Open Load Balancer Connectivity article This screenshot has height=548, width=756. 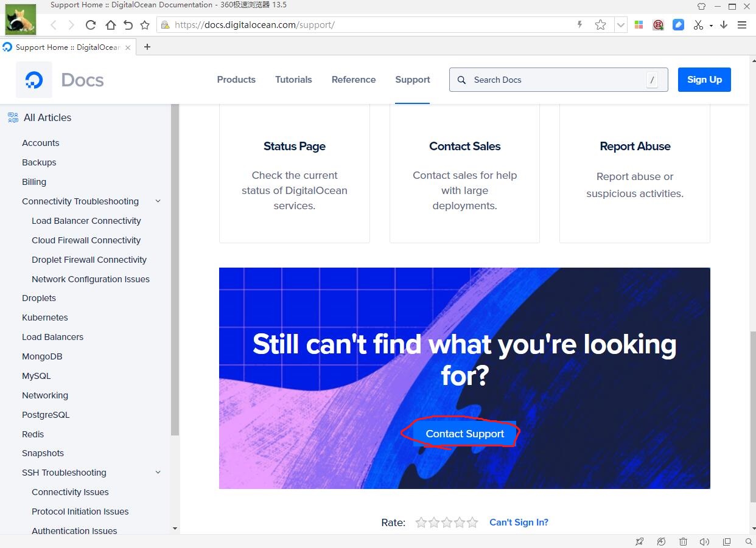(86, 221)
